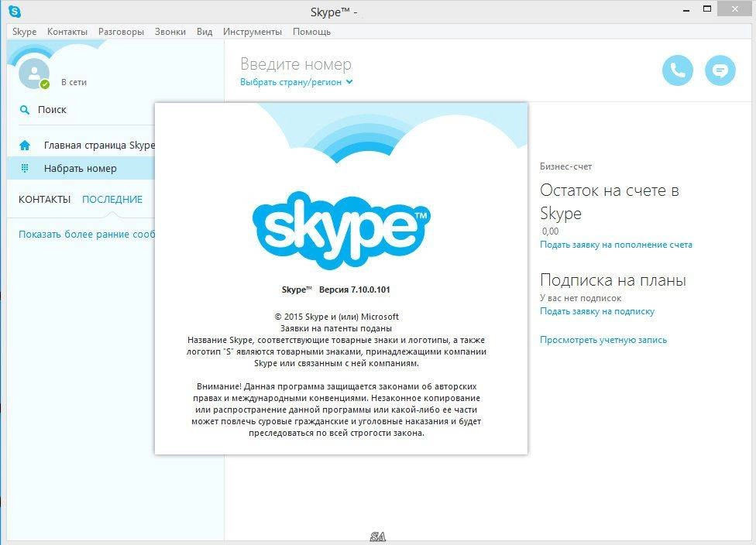The height and width of the screenshot is (545, 756).
Task: Select Набрать номер item
Action: click(x=81, y=169)
